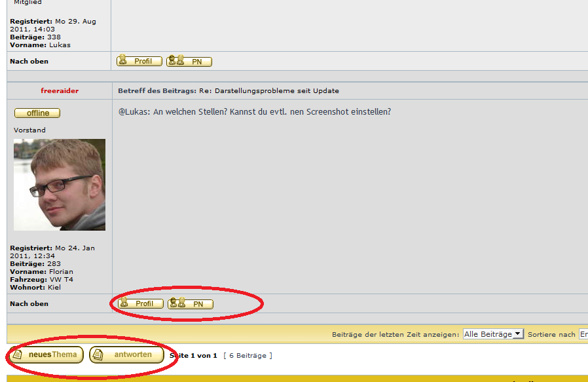This screenshot has width=588, height=382.
Task: Jump up via Nach oben in Lukas's post
Action: click(x=29, y=61)
